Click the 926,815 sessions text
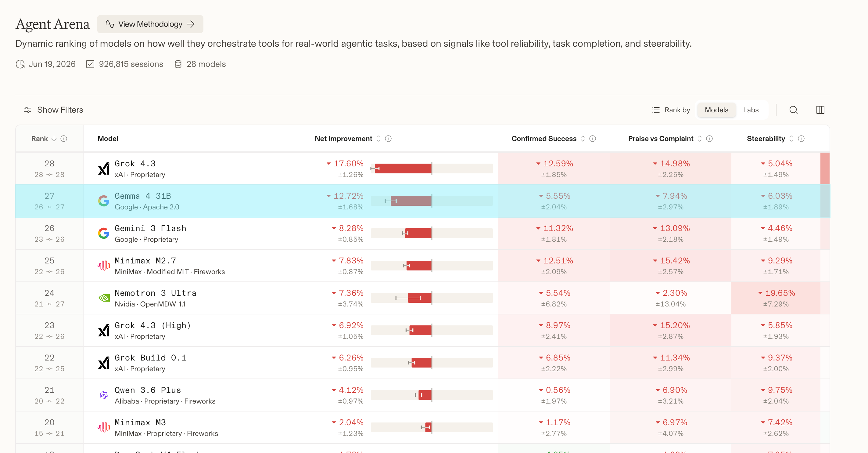Viewport: 868px width, 453px height. [x=131, y=64]
